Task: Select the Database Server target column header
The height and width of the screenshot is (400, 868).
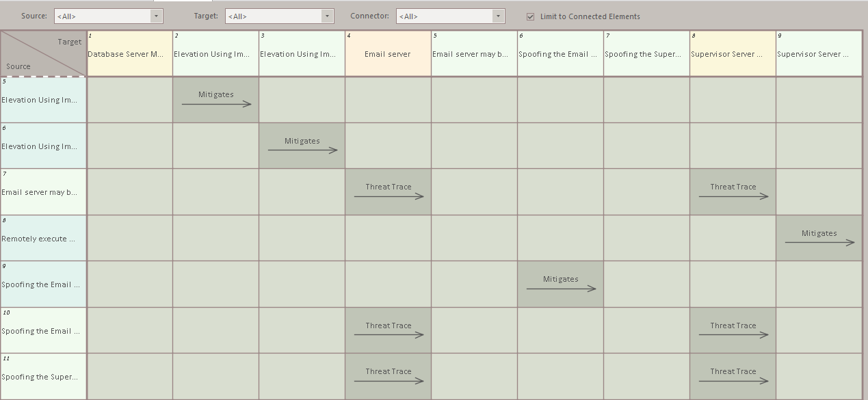Action: coord(130,53)
